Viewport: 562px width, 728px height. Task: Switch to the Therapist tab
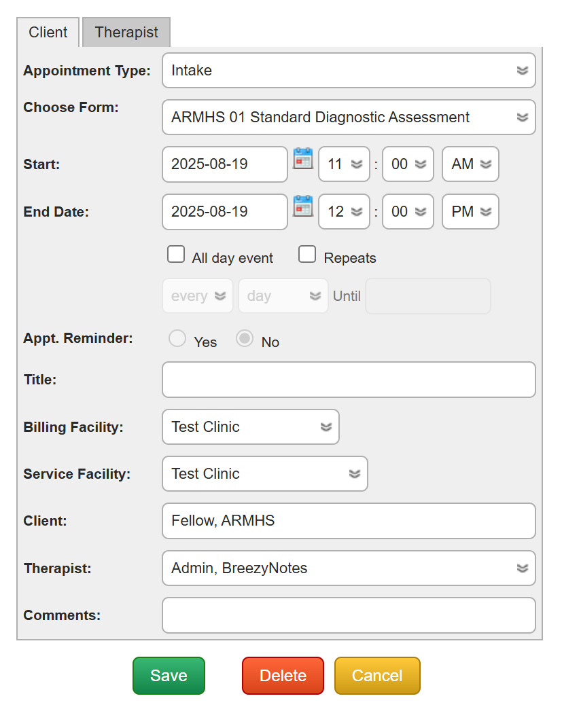(126, 33)
